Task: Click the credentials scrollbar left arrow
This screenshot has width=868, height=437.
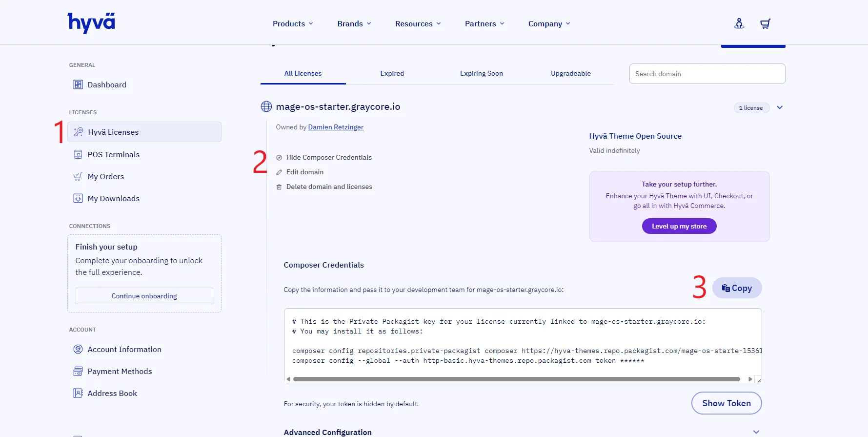Action: click(x=288, y=379)
